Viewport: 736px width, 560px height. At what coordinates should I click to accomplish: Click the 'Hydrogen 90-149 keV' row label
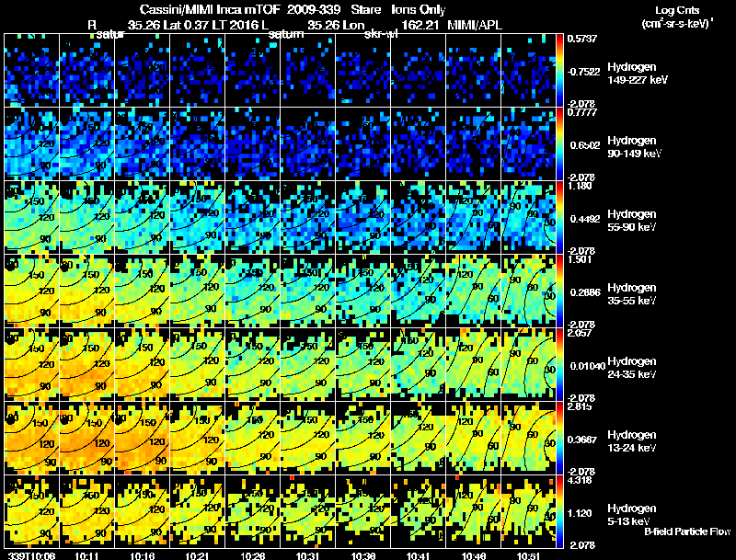tap(634, 147)
